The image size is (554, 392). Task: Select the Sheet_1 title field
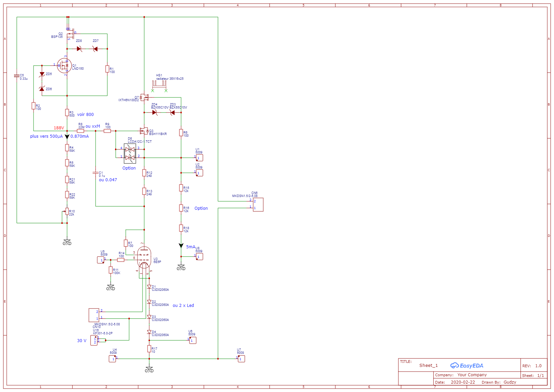(x=429, y=366)
